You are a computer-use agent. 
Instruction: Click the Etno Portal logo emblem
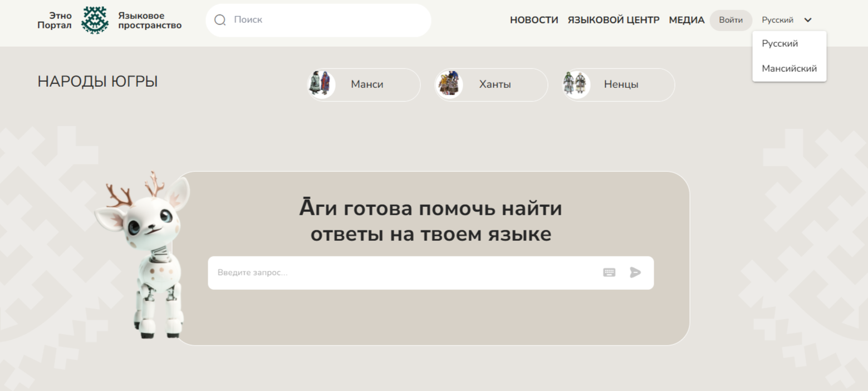(x=95, y=21)
